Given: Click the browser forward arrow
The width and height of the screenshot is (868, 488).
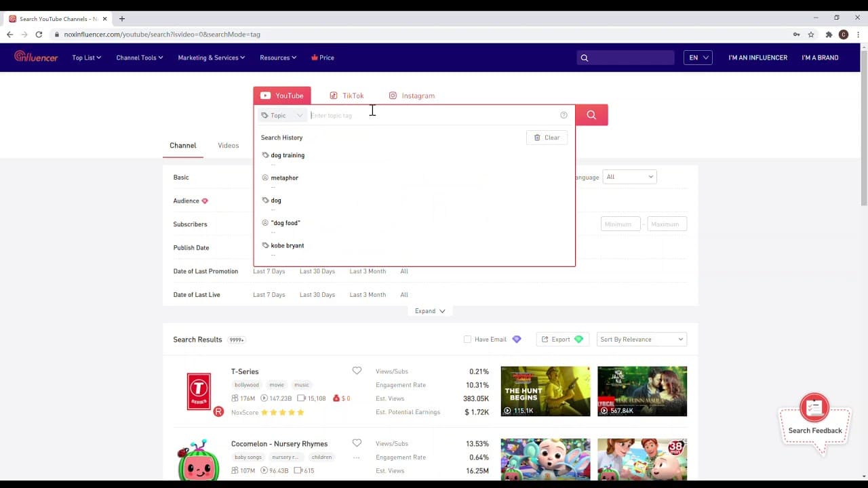Looking at the screenshot, I should coord(24,35).
